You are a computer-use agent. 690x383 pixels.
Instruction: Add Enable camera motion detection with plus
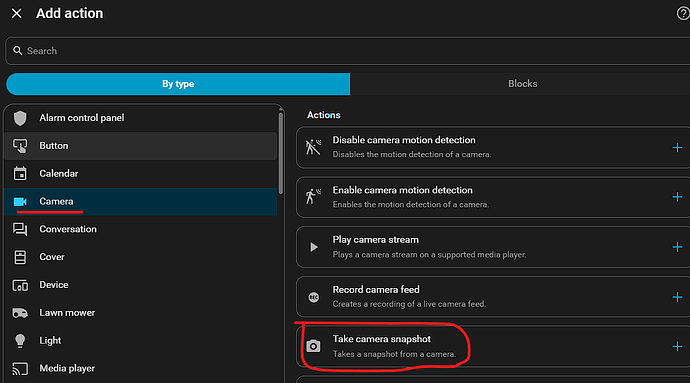[x=677, y=197]
